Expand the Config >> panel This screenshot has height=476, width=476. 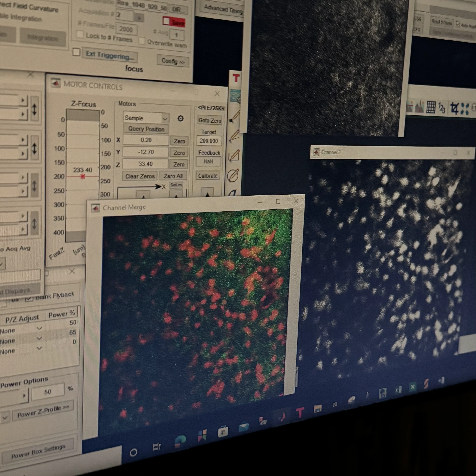click(x=173, y=61)
